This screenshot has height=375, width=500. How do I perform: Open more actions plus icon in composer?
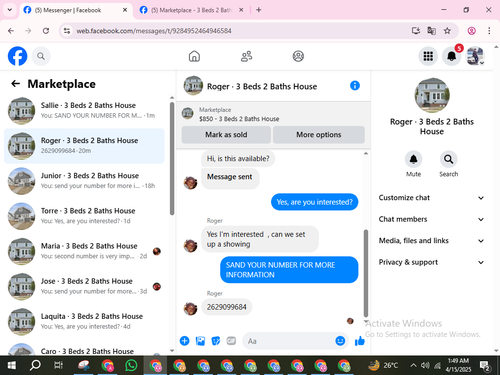pyautogui.click(x=184, y=341)
